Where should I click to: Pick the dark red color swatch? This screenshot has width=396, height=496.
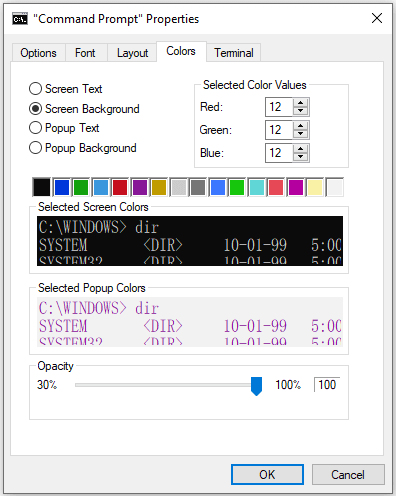pos(120,187)
